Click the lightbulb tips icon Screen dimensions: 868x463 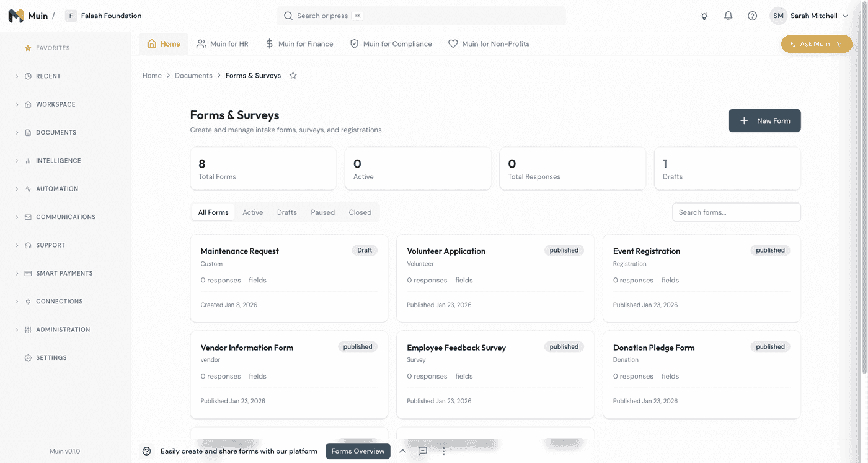point(704,16)
